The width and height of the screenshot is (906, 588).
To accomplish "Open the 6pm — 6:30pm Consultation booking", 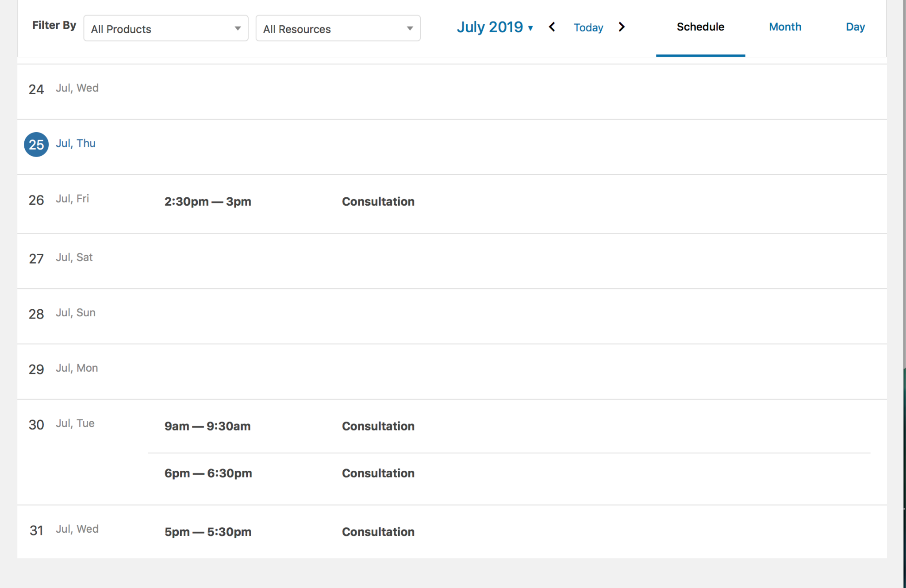I will [x=378, y=473].
